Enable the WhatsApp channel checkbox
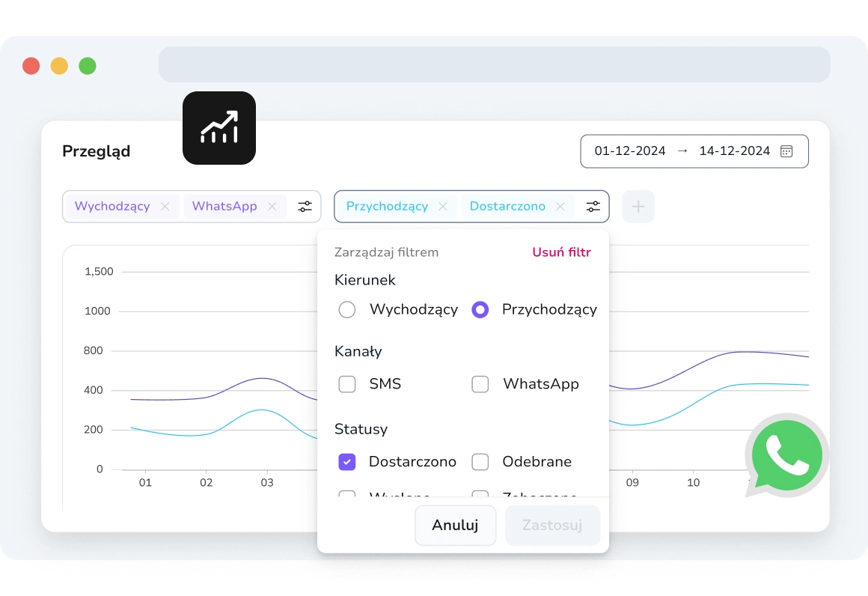The image size is (868, 596). 480,384
